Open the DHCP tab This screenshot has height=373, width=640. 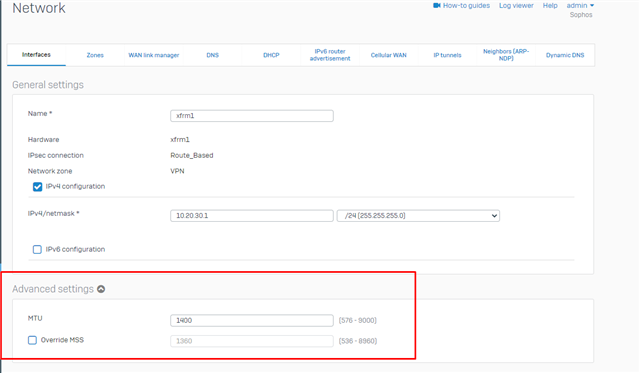click(x=271, y=55)
